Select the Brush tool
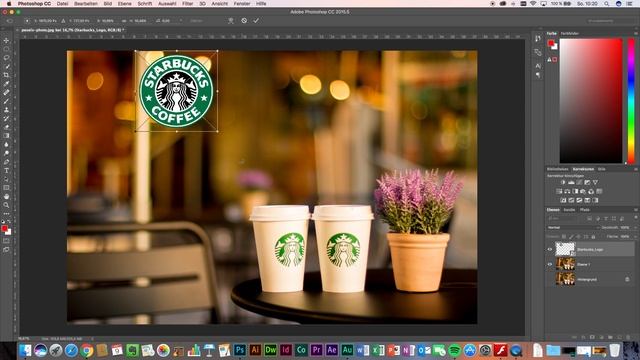This screenshot has width=640, height=360. [6, 101]
